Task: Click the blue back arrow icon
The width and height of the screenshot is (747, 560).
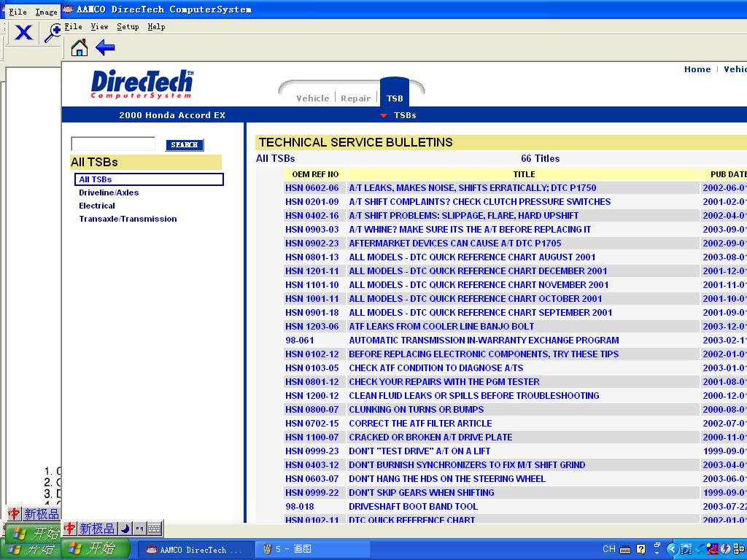Action: pyautogui.click(x=105, y=48)
